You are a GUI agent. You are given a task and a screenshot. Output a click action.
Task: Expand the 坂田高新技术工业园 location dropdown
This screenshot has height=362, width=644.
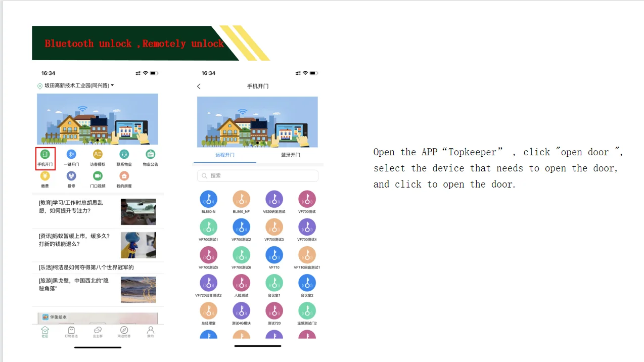pyautogui.click(x=76, y=86)
